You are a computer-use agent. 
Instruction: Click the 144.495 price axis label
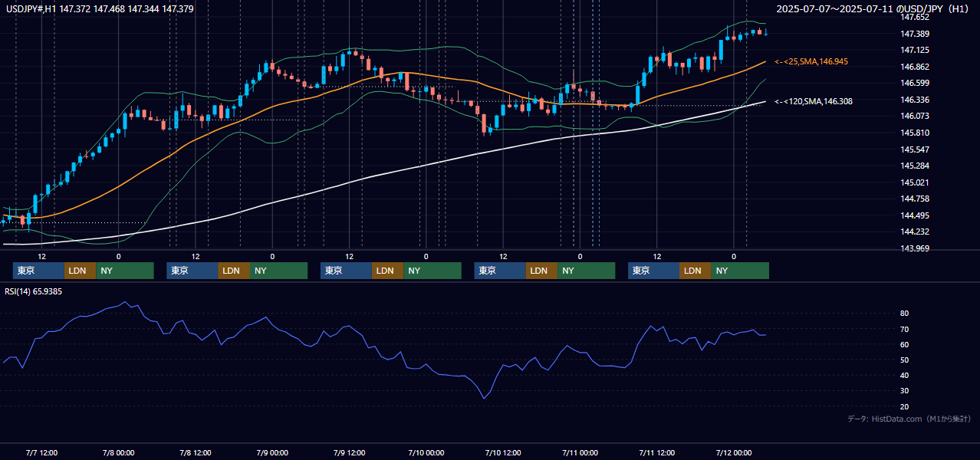[916, 215]
